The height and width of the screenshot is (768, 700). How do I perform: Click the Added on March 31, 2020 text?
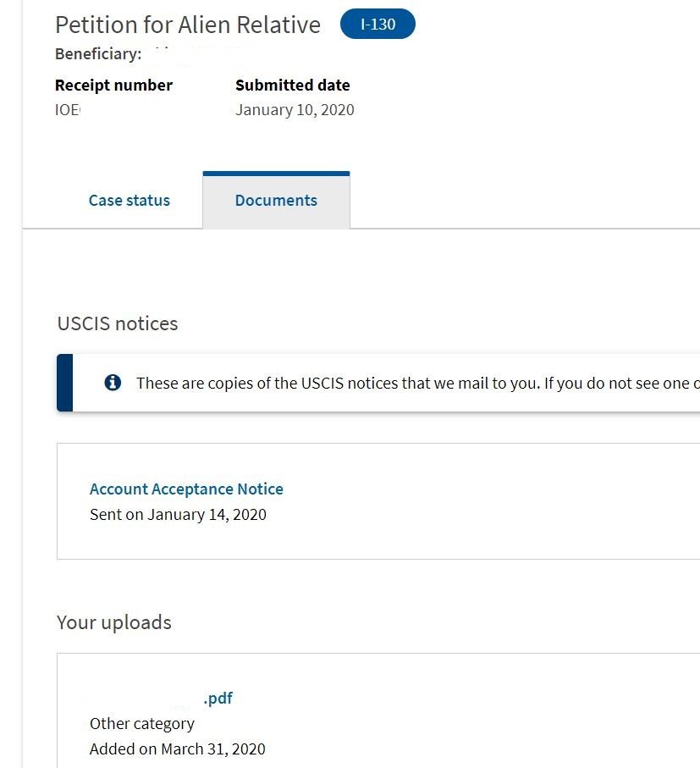tap(177, 749)
